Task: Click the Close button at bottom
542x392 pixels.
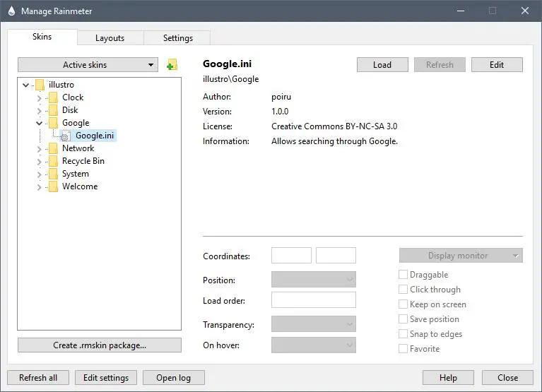Action: (507, 377)
